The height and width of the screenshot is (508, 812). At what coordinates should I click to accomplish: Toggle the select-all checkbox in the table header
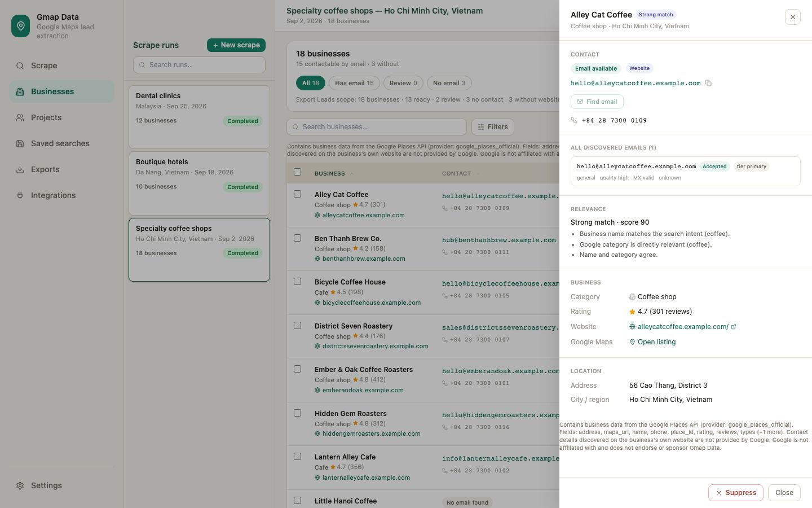(x=298, y=172)
